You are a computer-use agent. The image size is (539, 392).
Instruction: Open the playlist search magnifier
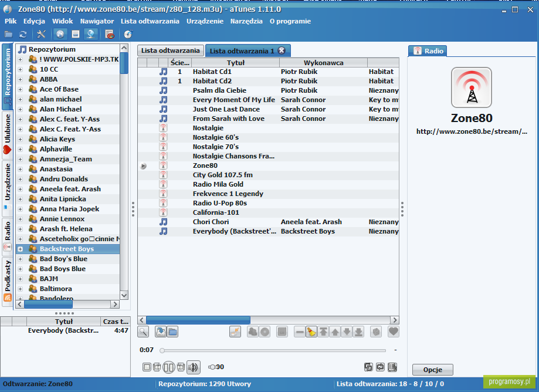143,332
